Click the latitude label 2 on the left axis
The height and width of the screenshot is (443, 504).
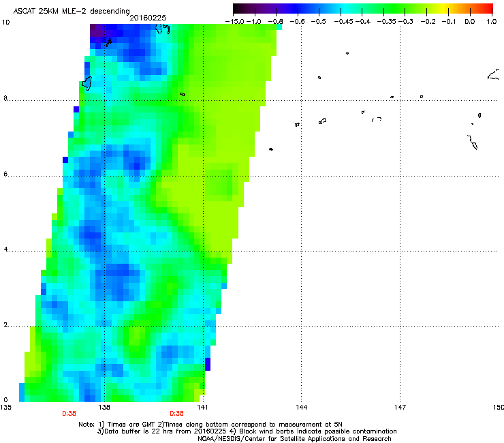coord(5,325)
